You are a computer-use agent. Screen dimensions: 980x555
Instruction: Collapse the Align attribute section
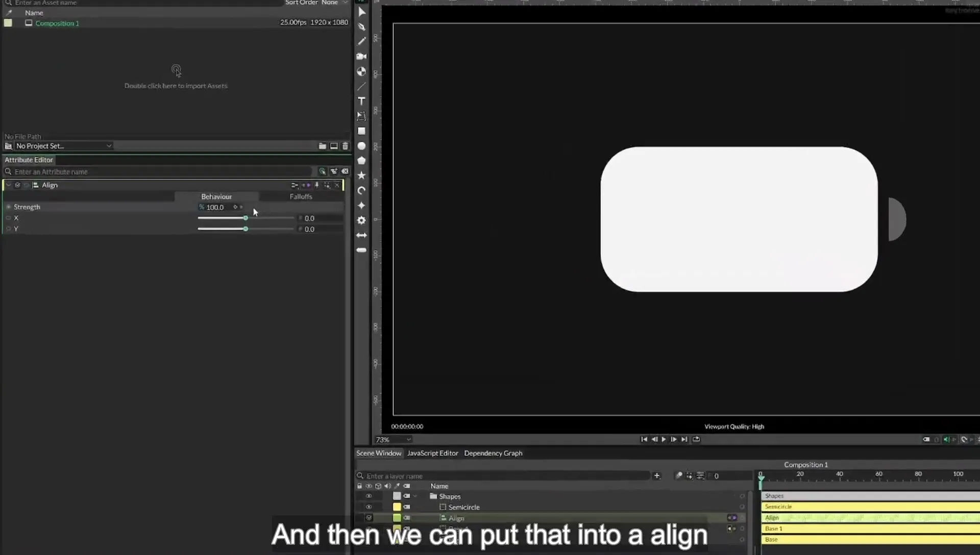8,185
